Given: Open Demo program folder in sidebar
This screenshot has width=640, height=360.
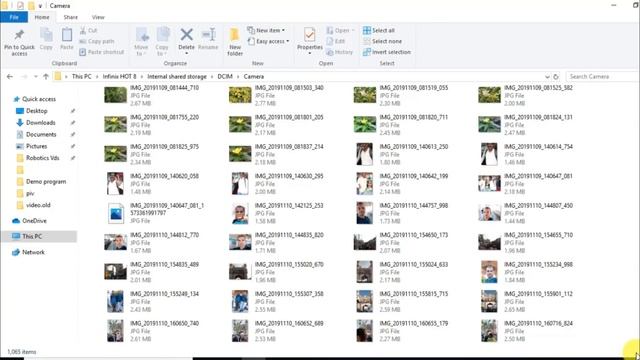Looking at the screenshot, I should point(46,182).
